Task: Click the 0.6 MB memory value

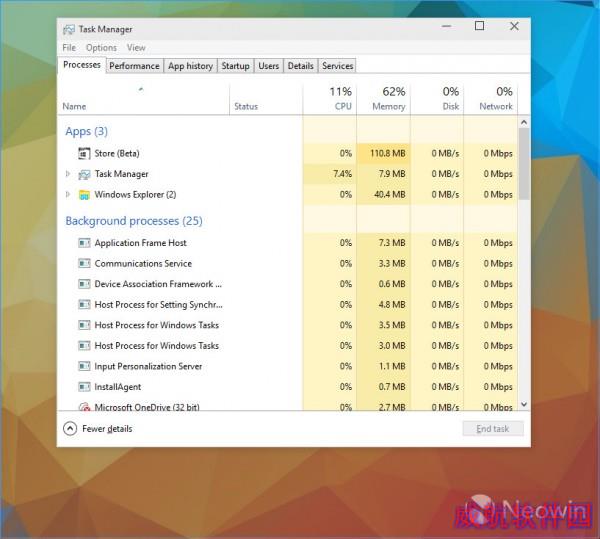Action: [x=392, y=284]
